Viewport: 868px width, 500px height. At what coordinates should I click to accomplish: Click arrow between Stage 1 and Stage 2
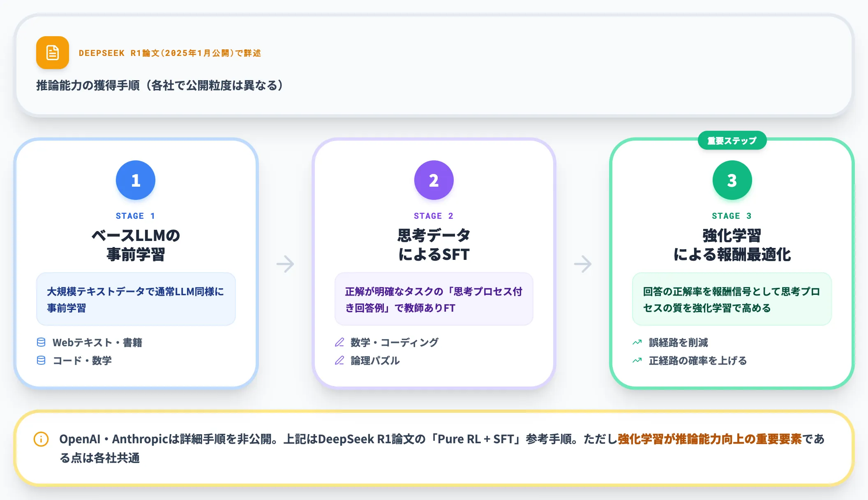(285, 264)
